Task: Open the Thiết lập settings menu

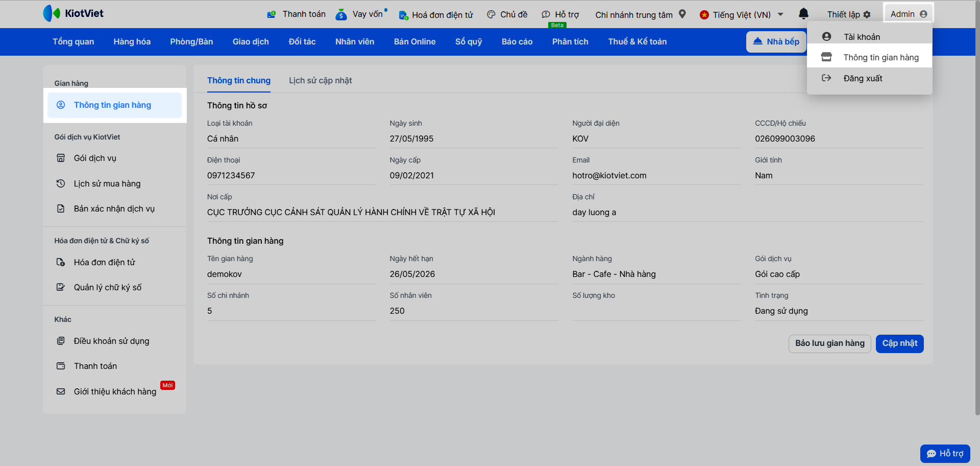Action: (849, 14)
